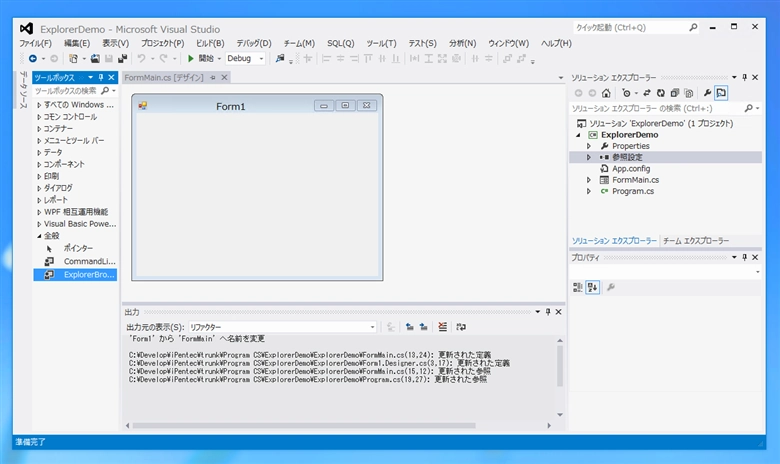Expand the ダイアログ toolbox group
Image resolution: width=780 pixels, height=464 pixels.
(39, 188)
